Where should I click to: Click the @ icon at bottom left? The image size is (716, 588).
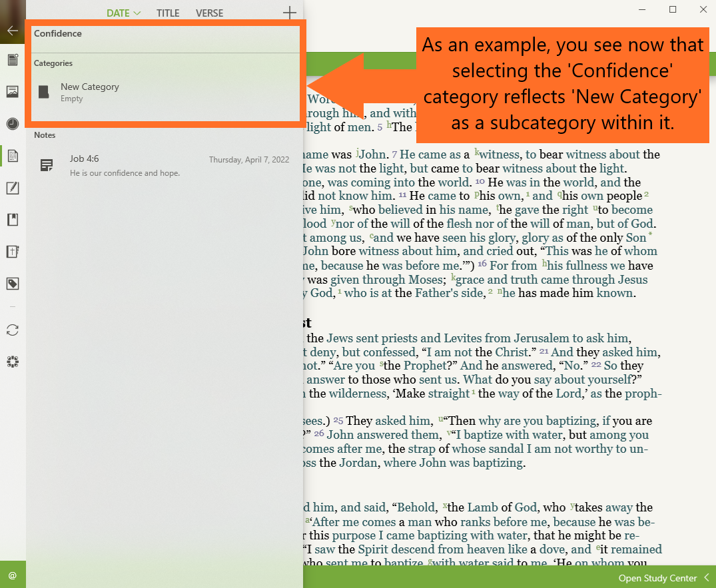click(12, 575)
